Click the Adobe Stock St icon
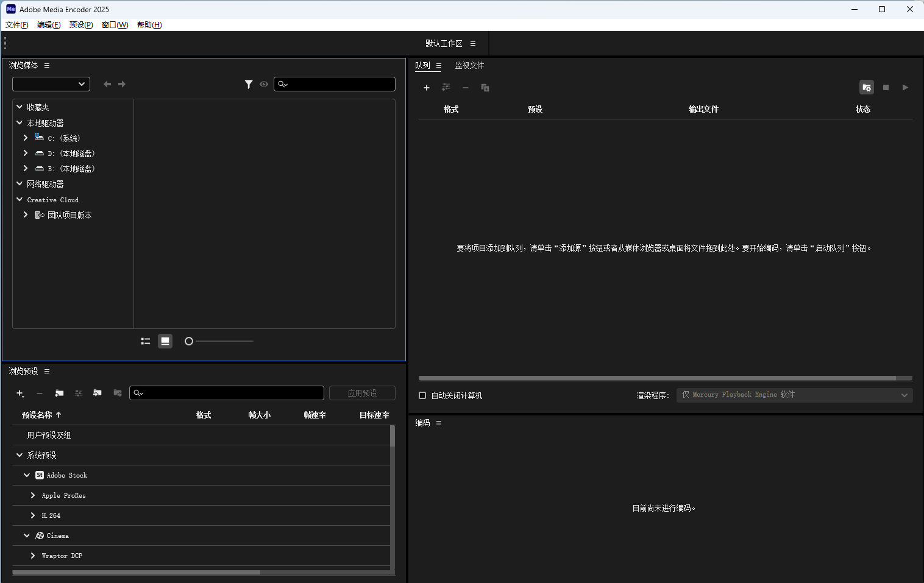This screenshot has width=924, height=583. pyautogui.click(x=40, y=475)
